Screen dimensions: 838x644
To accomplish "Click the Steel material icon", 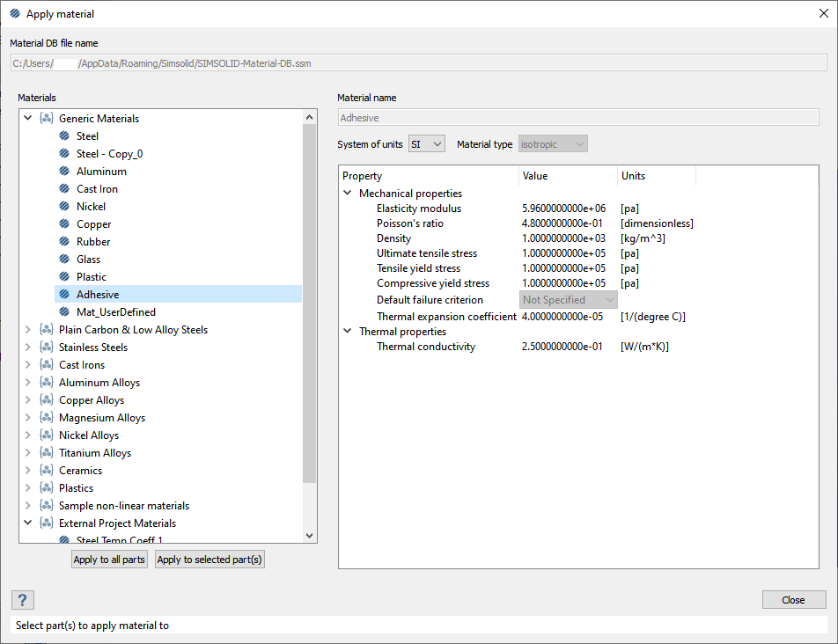I will (x=64, y=136).
